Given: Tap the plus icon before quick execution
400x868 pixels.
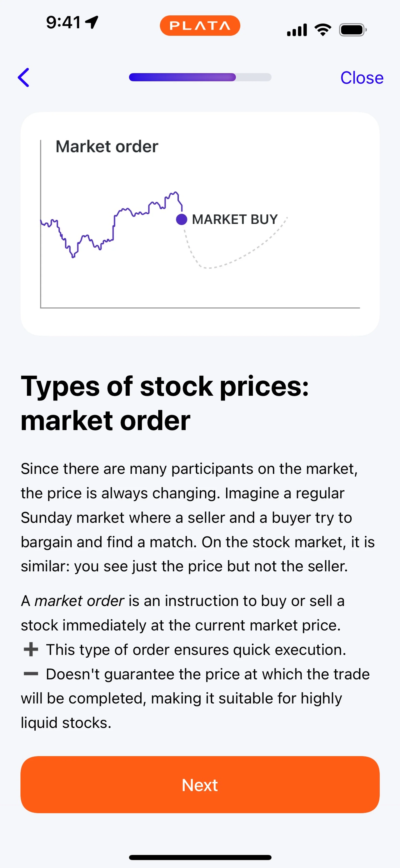Looking at the screenshot, I should tap(31, 649).
